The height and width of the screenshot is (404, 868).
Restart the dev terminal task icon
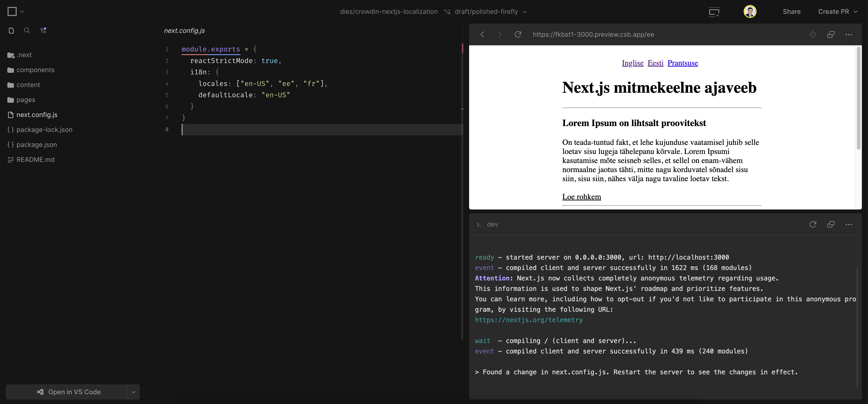point(813,225)
